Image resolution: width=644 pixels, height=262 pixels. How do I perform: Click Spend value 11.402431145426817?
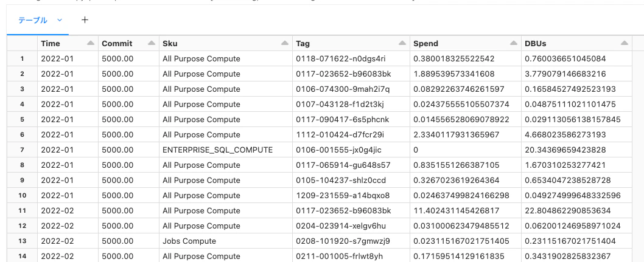pyautogui.click(x=457, y=211)
